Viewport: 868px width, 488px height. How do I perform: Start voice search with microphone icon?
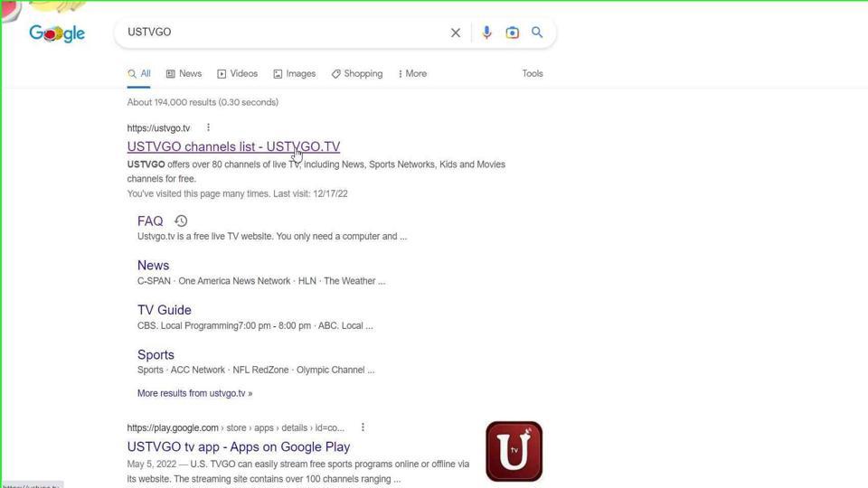tap(486, 33)
